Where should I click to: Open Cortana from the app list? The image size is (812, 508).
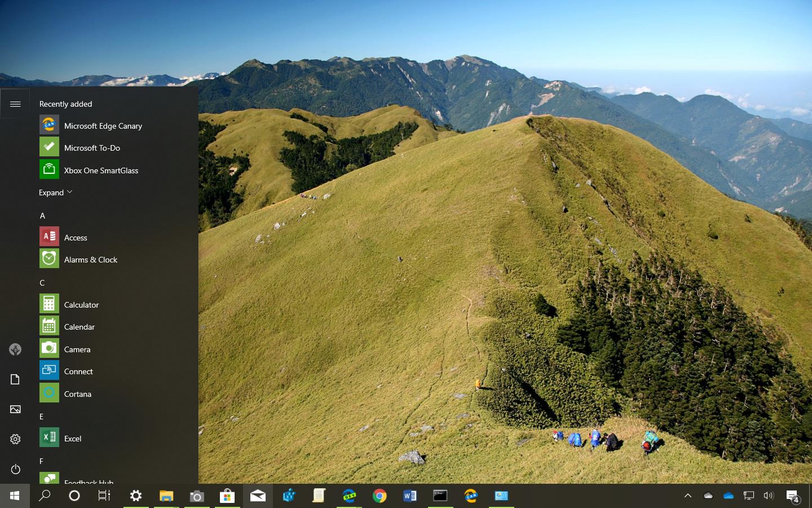[x=77, y=393]
